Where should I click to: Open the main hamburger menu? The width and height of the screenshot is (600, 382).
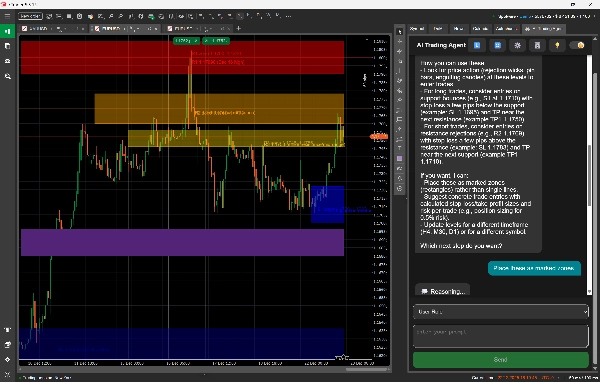(x=7, y=16)
